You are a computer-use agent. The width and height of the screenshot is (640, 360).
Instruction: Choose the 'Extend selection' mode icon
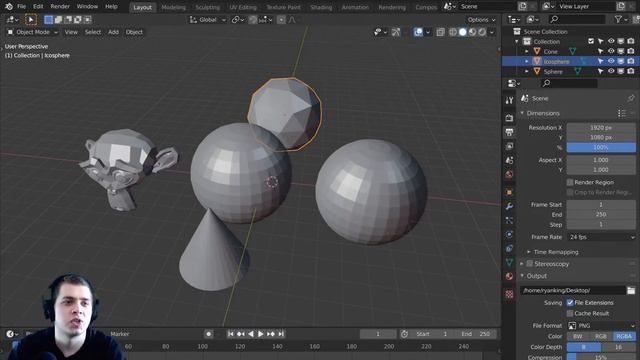[58, 20]
